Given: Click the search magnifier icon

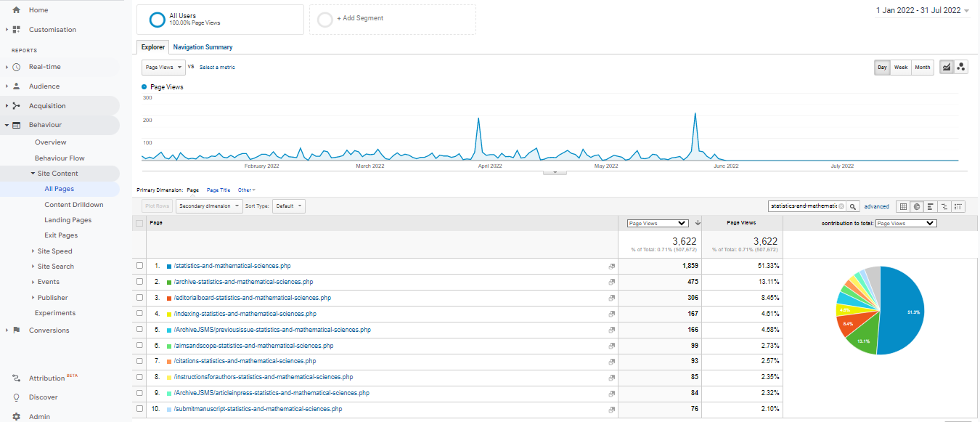Looking at the screenshot, I should (x=854, y=206).
